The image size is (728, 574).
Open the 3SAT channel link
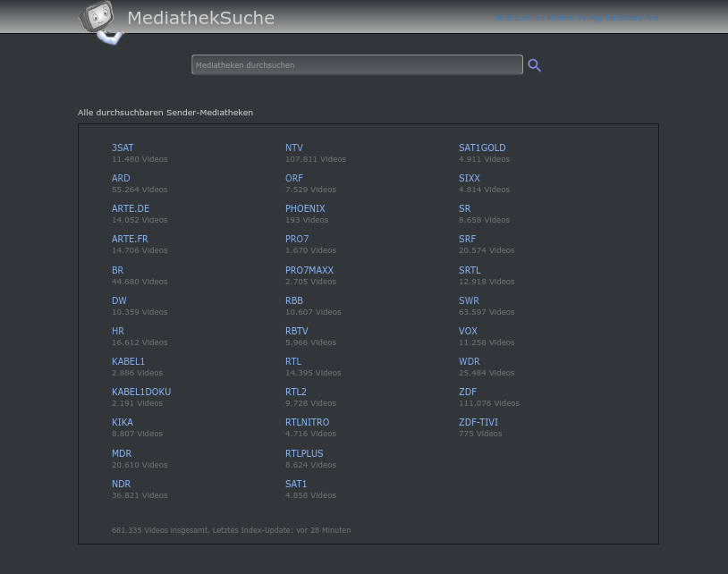coord(123,148)
